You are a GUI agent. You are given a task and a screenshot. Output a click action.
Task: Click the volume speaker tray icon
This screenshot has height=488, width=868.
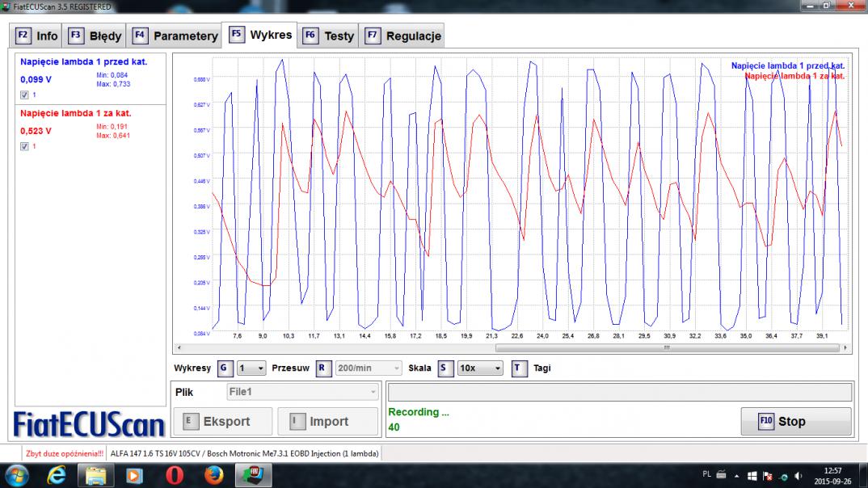[798, 477]
